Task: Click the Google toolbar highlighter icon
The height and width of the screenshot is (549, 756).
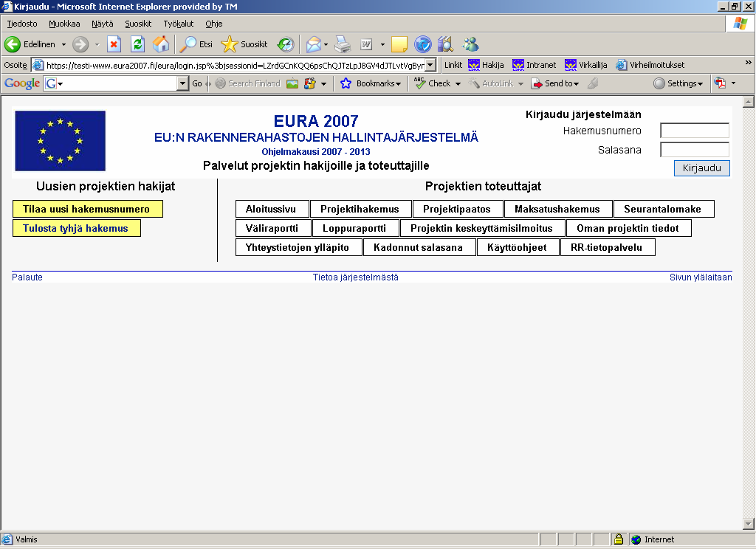Action: 593,83
